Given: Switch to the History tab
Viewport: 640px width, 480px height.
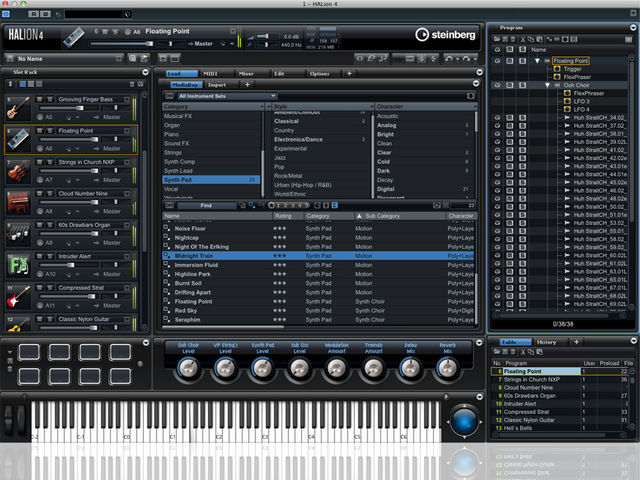Looking at the screenshot, I should [546, 342].
